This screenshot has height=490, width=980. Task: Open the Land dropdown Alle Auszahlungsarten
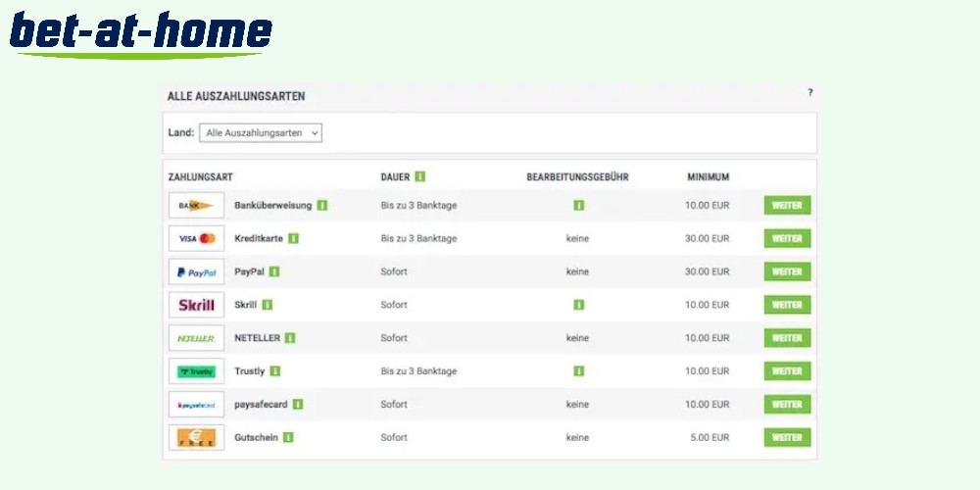[261, 133]
